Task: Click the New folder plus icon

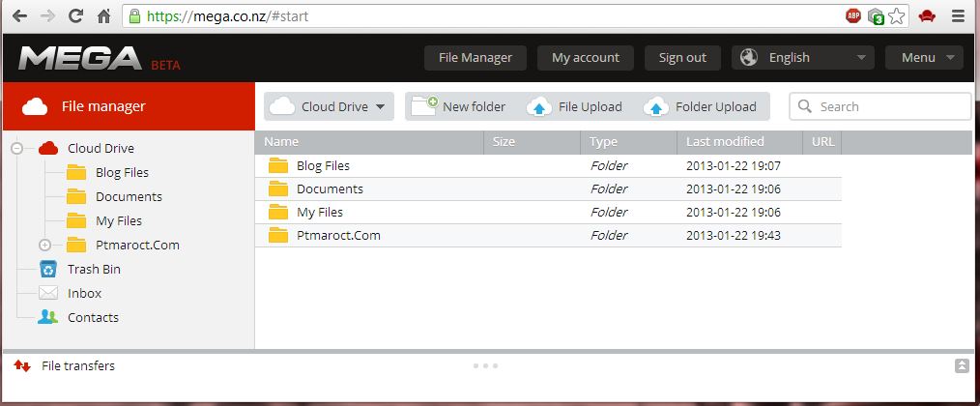Action: [x=424, y=105]
